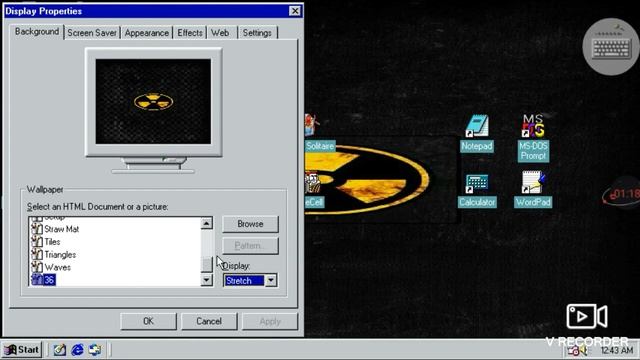Open the Appearance tab
Screen dimensions: 640x360
(x=147, y=33)
